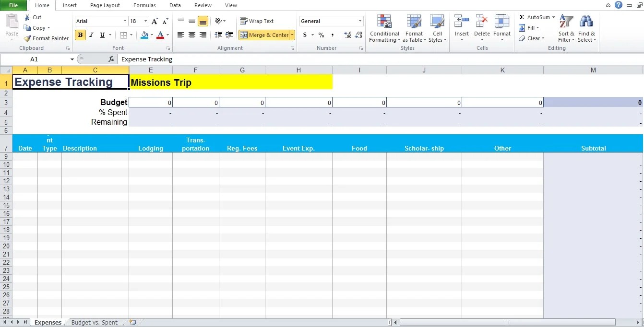Switch to the Page Layout tab
This screenshot has width=644, height=327.
pos(105,5)
